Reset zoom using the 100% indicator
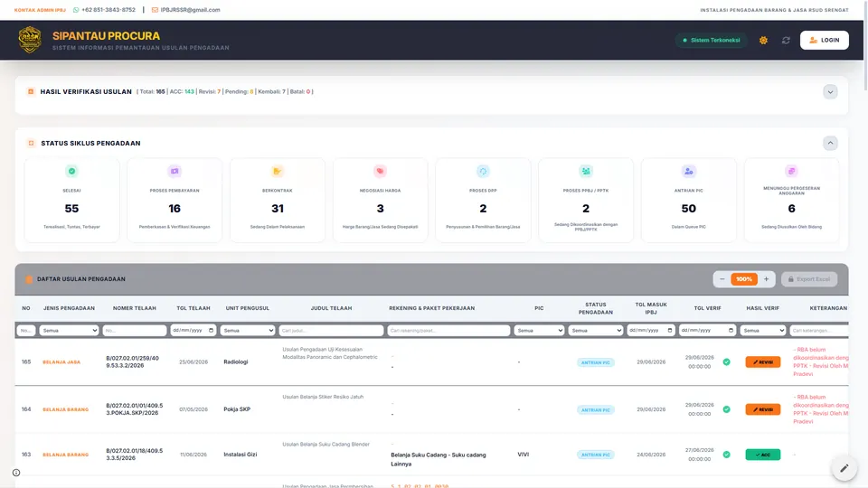This screenshot has height=488, width=868. [x=744, y=279]
